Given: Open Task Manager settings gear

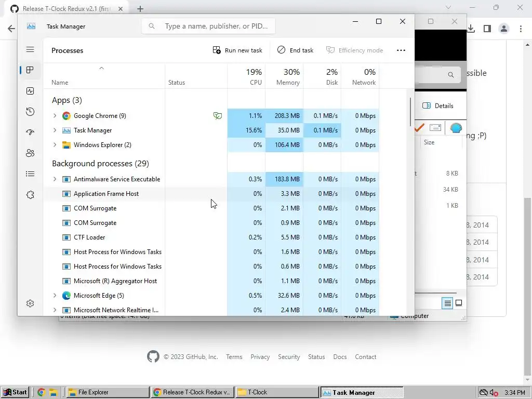Looking at the screenshot, I should tap(30, 303).
